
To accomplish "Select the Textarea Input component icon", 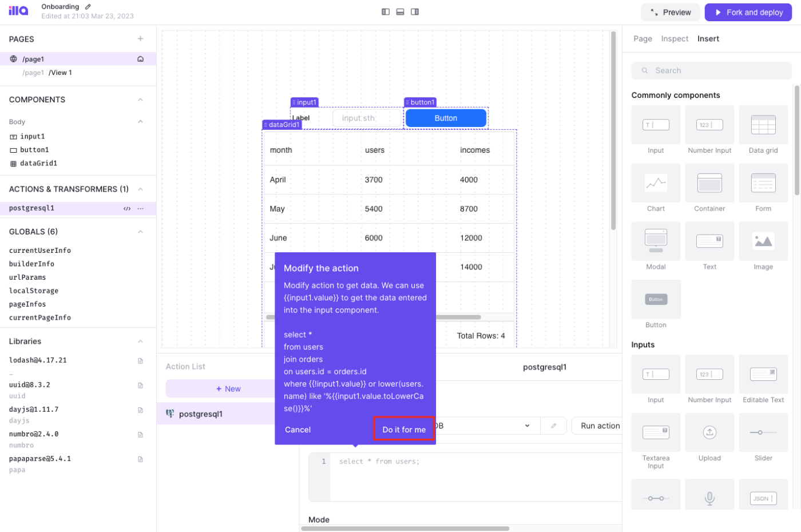I will pos(656,432).
